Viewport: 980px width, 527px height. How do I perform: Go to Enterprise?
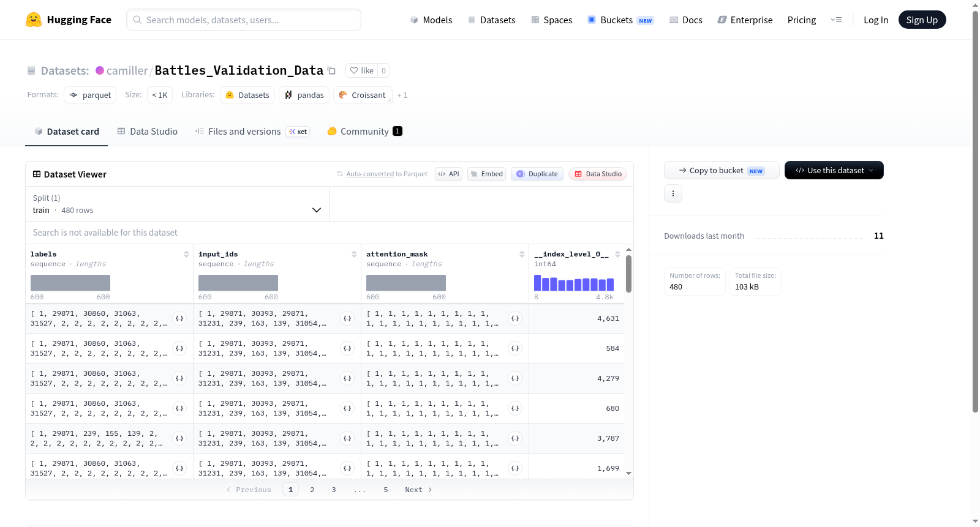pyautogui.click(x=745, y=20)
